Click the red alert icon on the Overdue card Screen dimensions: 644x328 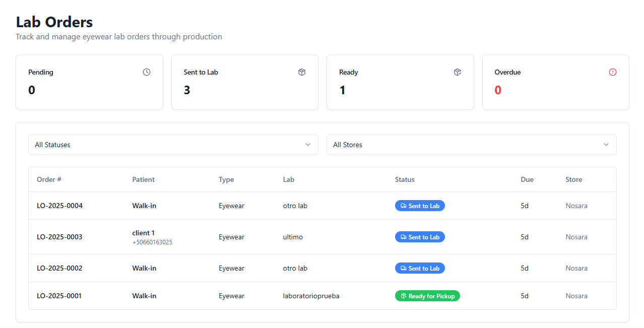click(612, 72)
